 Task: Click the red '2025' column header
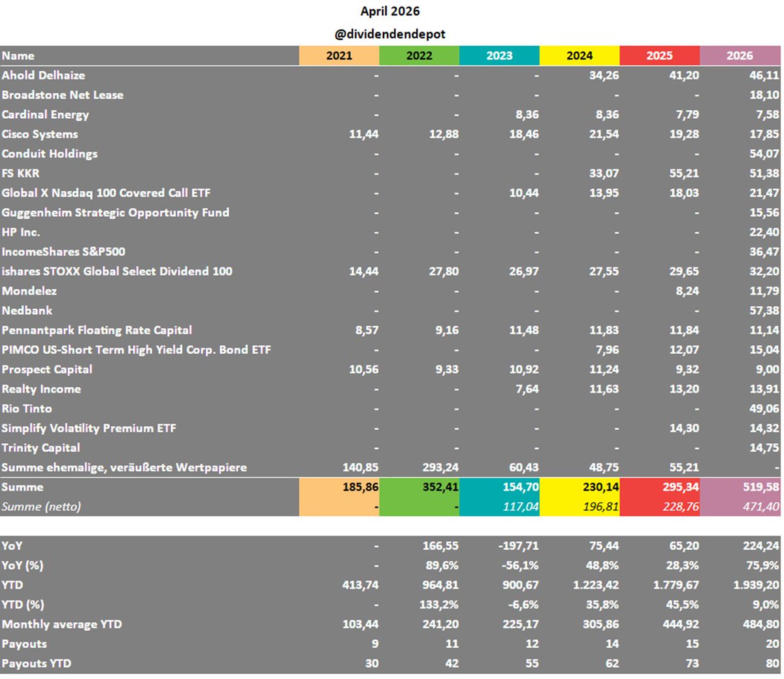pyautogui.click(x=660, y=55)
